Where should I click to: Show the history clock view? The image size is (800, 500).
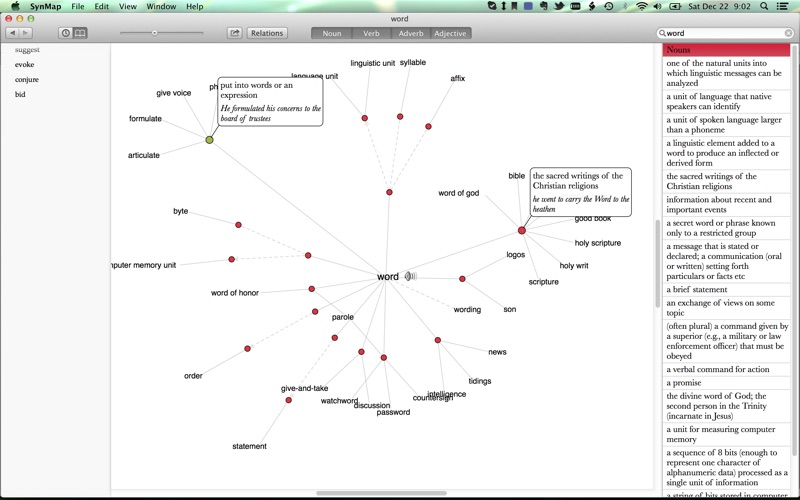click(66, 33)
